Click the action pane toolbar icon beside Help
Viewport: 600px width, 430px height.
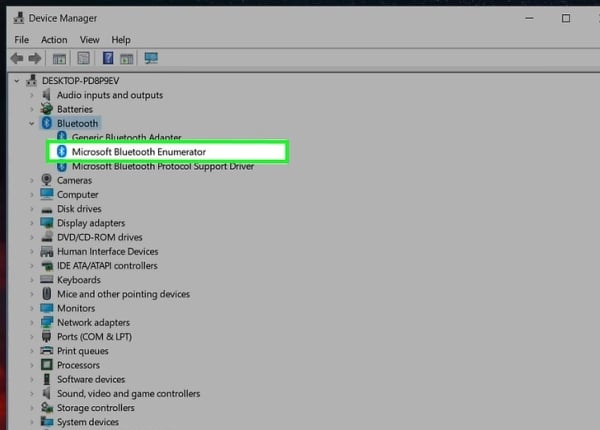point(127,59)
